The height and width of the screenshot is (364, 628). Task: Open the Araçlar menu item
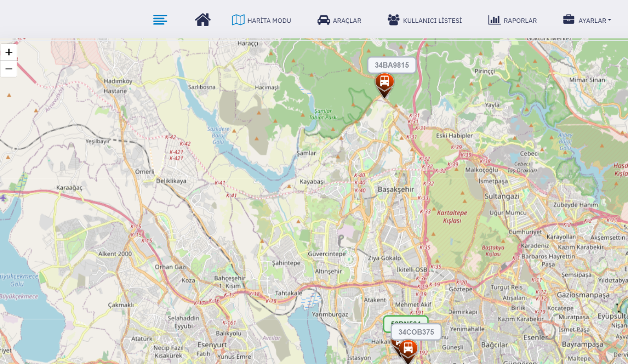pos(347,20)
